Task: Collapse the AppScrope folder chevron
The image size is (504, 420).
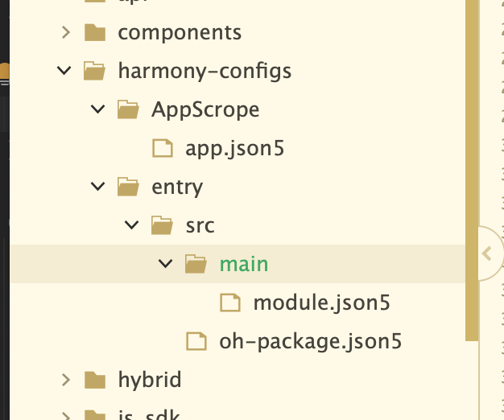Action: click(97, 109)
